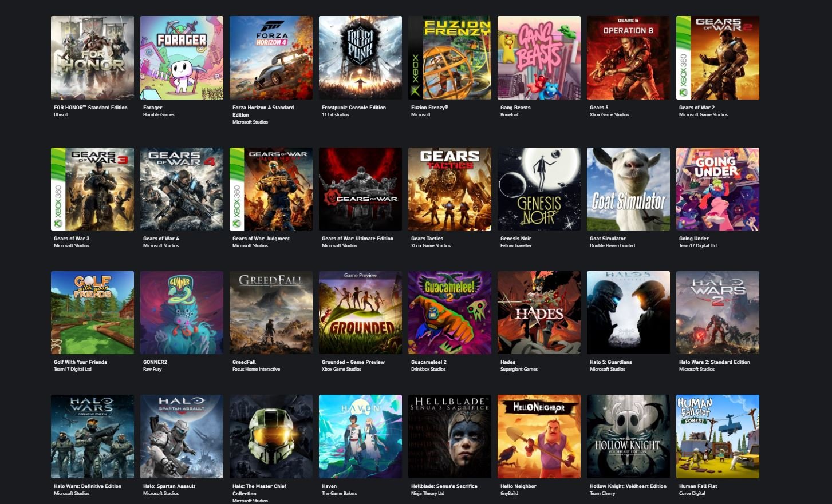Open the Hello Neighbor game cover

539,436
